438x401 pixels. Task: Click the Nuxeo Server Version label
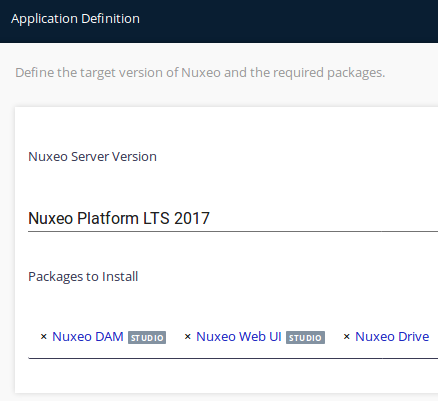pos(92,157)
